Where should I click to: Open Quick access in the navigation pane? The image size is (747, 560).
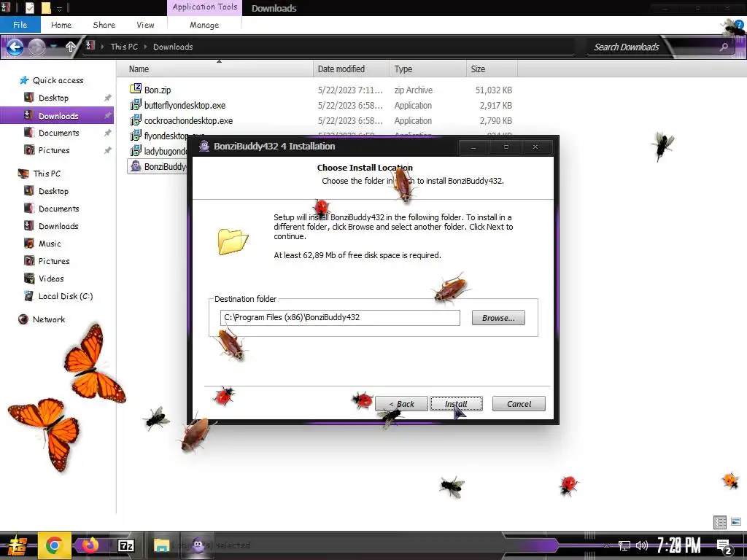click(x=58, y=80)
